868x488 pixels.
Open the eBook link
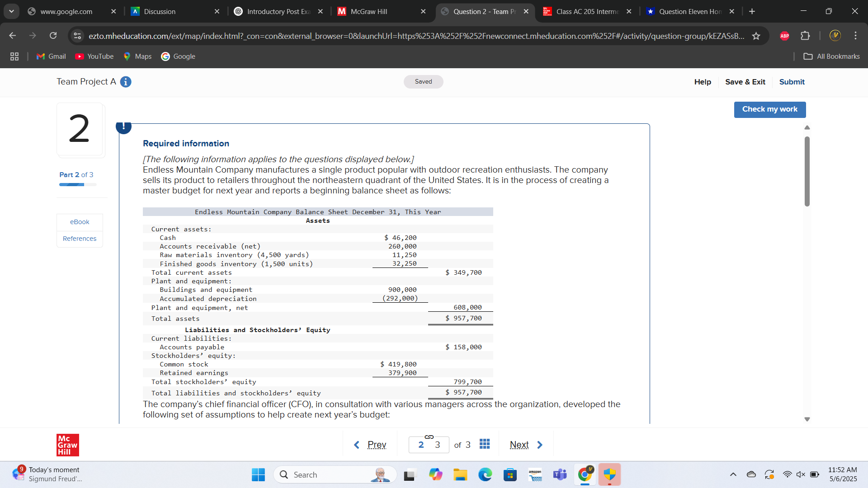(80, 222)
